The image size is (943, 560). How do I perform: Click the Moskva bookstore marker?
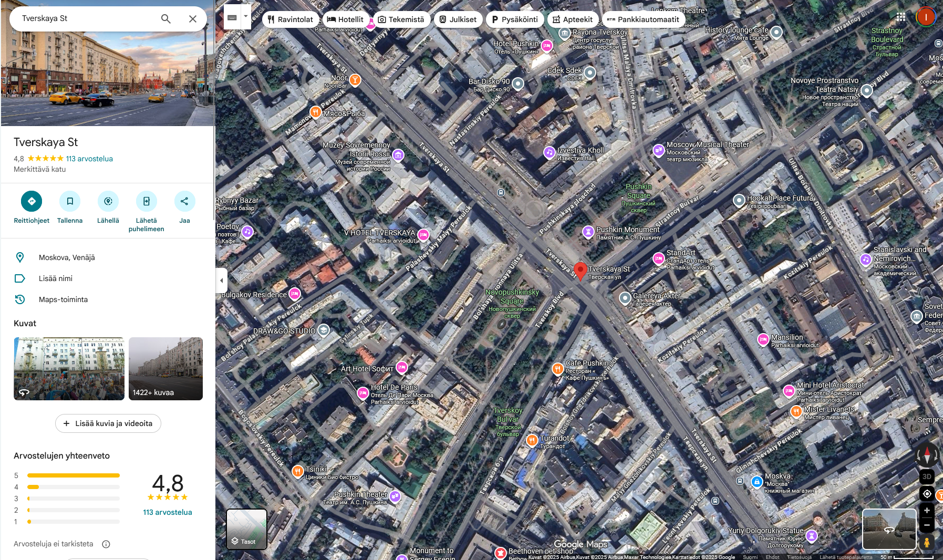(x=757, y=481)
